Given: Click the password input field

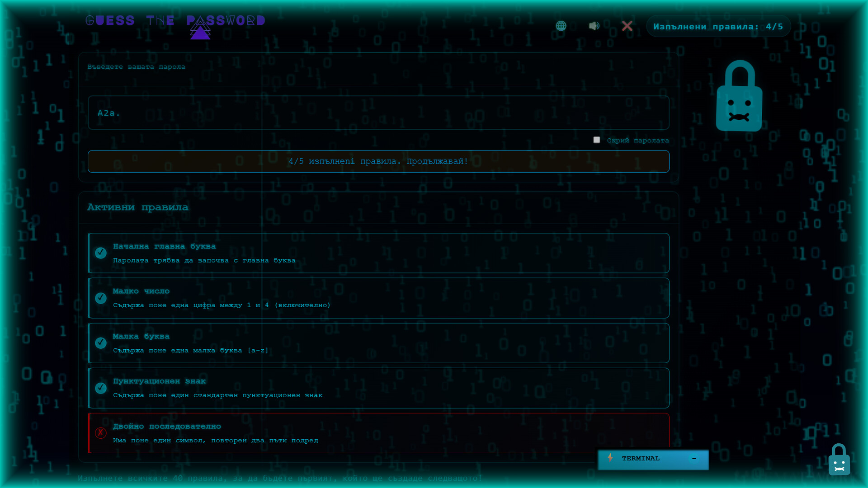Looking at the screenshot, I should [x=378, y=113].
